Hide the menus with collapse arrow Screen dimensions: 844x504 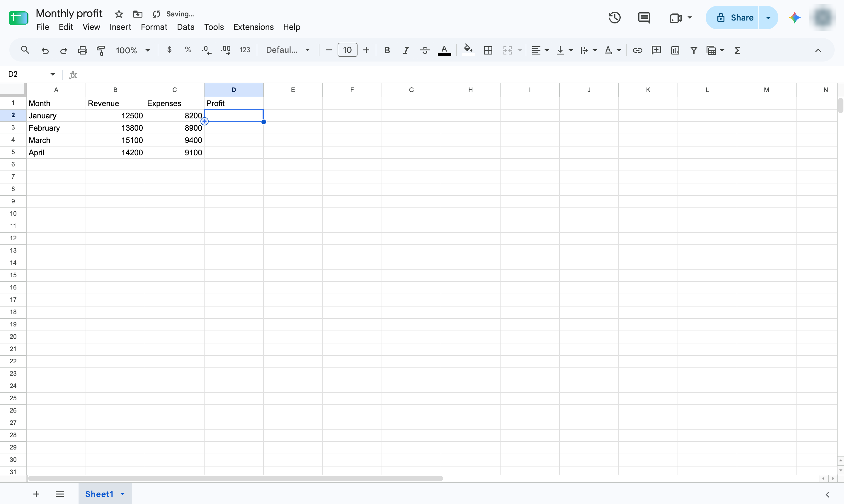click(818, 50)
